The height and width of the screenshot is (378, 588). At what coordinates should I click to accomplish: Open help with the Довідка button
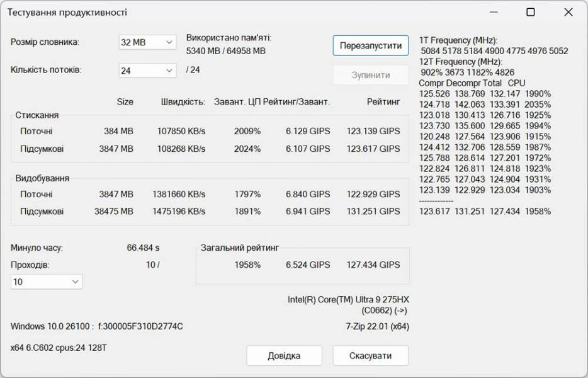coord(284,355)
